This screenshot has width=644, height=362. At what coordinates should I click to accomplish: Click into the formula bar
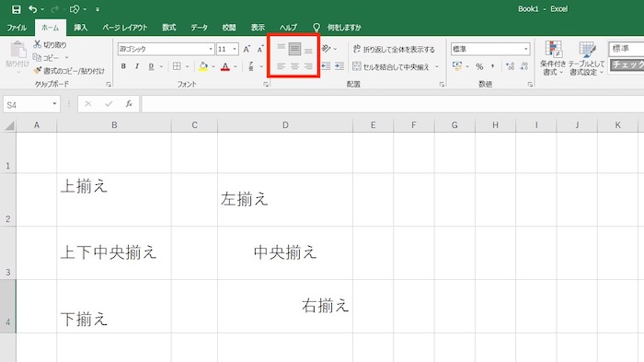pos(393,104)
